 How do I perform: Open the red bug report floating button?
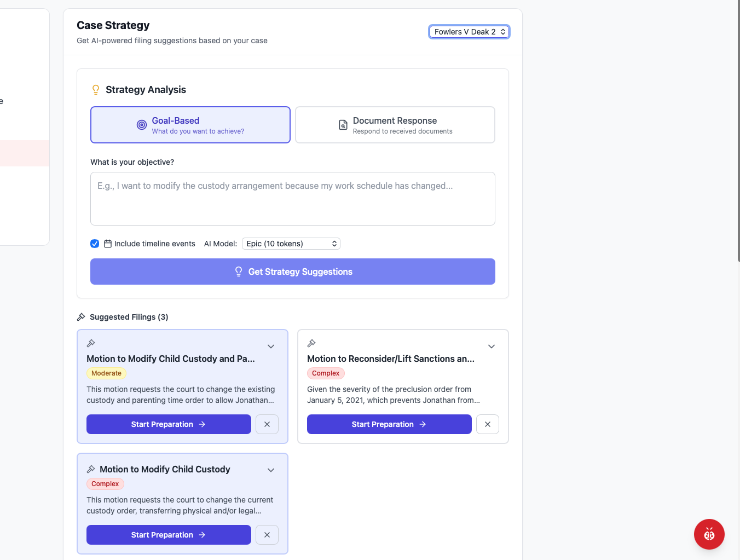coord(709,534)
